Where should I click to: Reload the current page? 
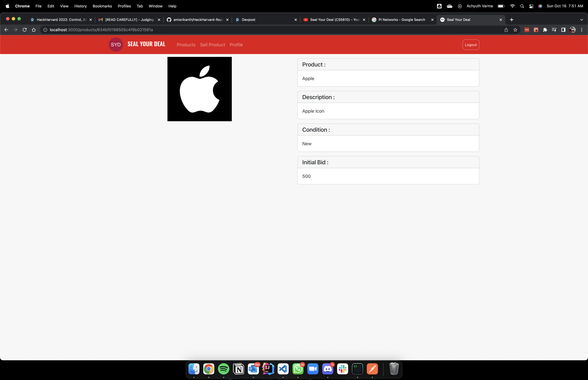[x=24, y=30]
